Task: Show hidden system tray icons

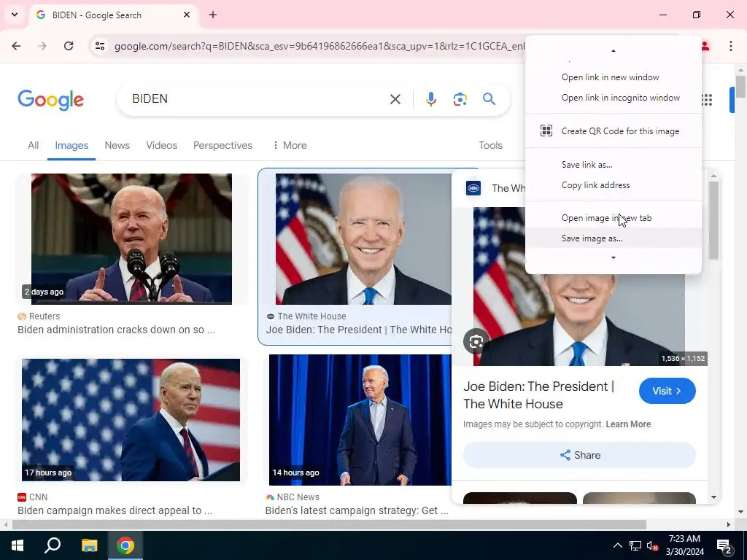Action: pyautogui.click(x=617, y=545)
